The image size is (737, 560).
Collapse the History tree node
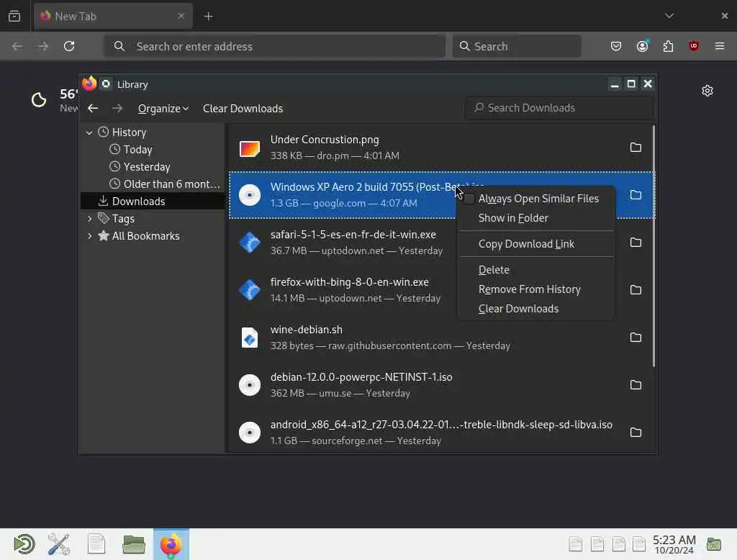(89, 133)
